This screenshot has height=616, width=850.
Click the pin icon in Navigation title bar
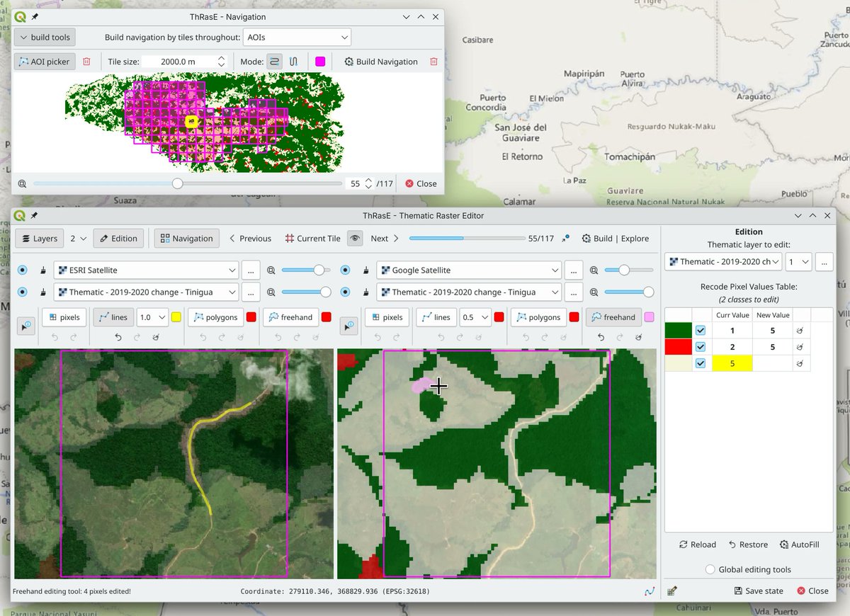(x=35, y=17)
